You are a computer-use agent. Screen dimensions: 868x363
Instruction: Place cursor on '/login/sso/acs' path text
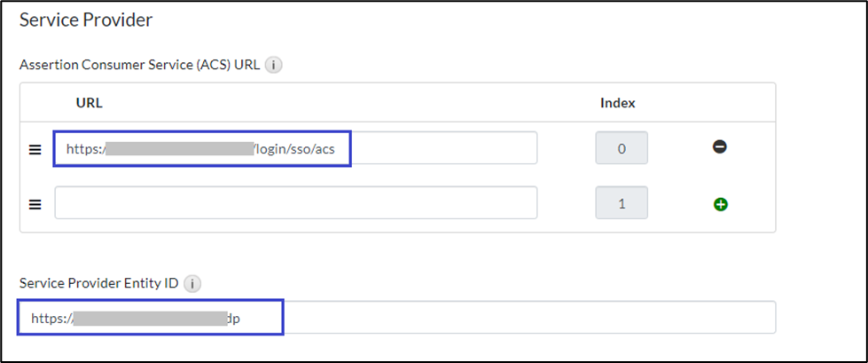pos(296,148)
